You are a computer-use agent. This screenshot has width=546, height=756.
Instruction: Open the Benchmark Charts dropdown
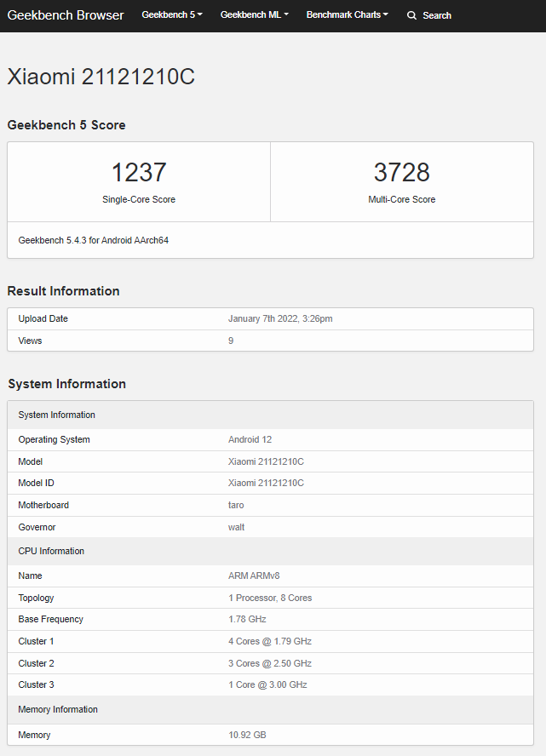[x=348, y=15]
